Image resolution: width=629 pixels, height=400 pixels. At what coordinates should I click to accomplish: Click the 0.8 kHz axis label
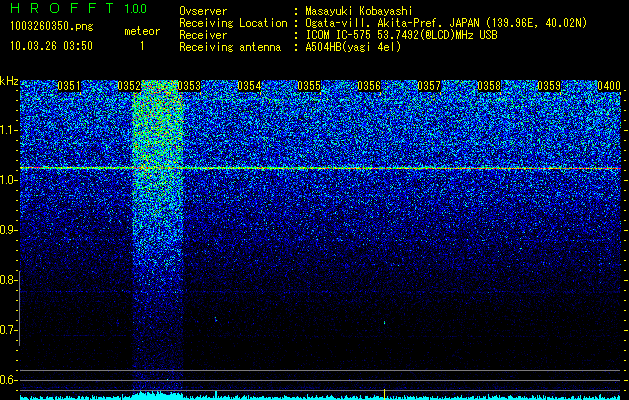8,280
